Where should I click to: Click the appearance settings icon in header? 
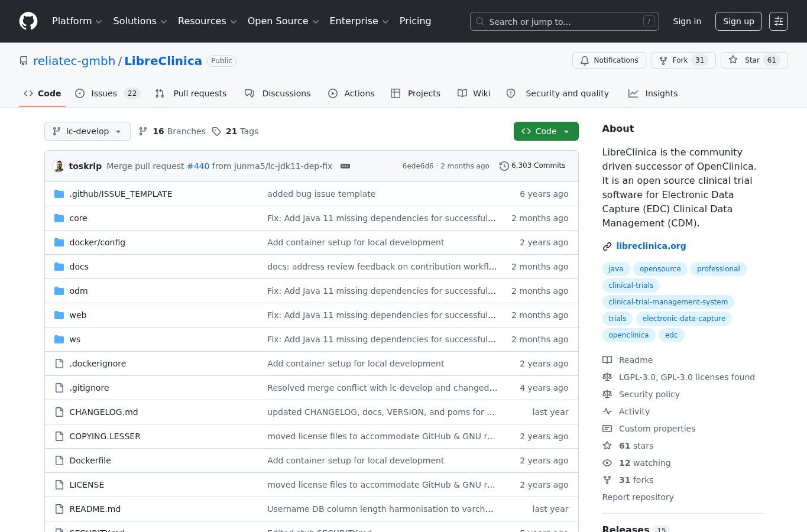coord(779,21)
